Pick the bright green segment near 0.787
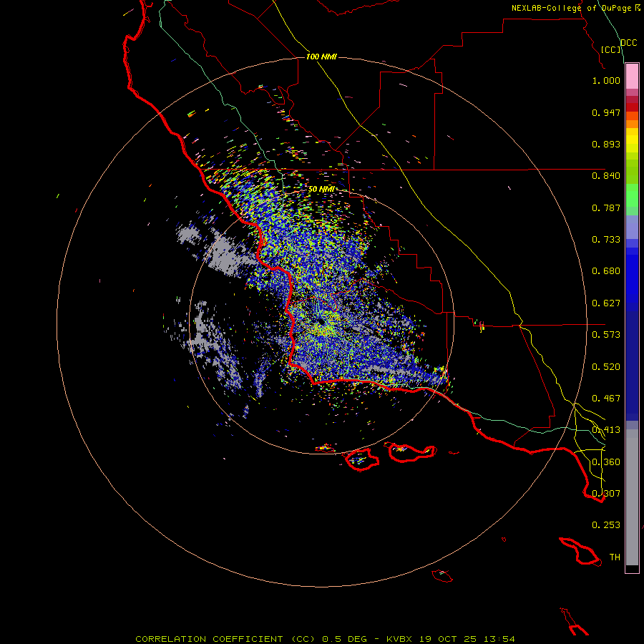644x644 pixels. pos(632,195)
